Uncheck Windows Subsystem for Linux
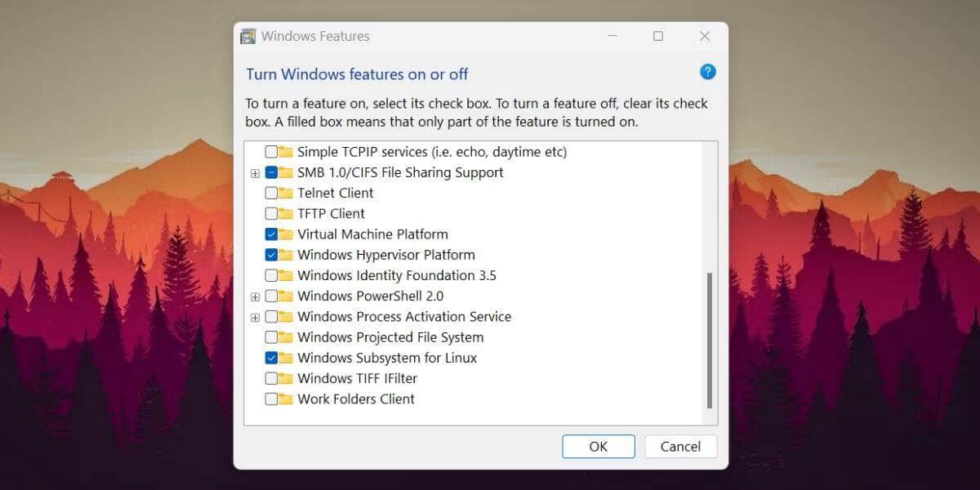This screenshot has height=490, width=980. (269, 358)
